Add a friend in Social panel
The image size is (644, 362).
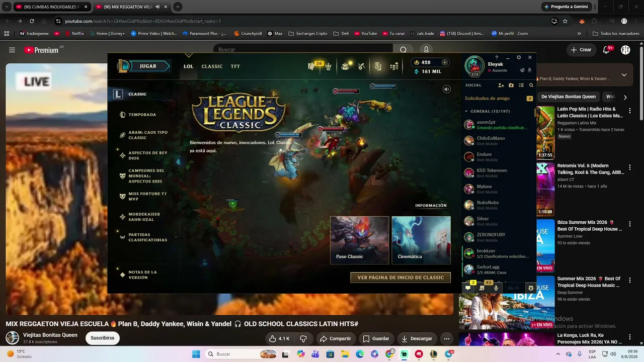point(501,85)
